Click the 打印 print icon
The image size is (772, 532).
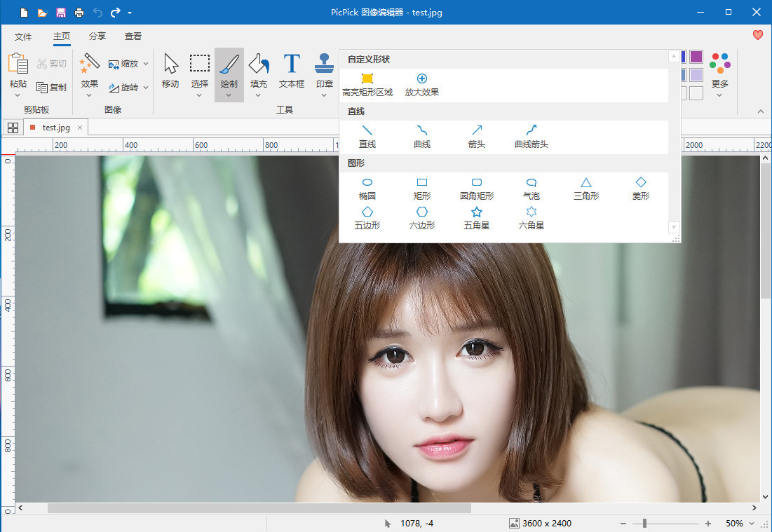(78, 12)
